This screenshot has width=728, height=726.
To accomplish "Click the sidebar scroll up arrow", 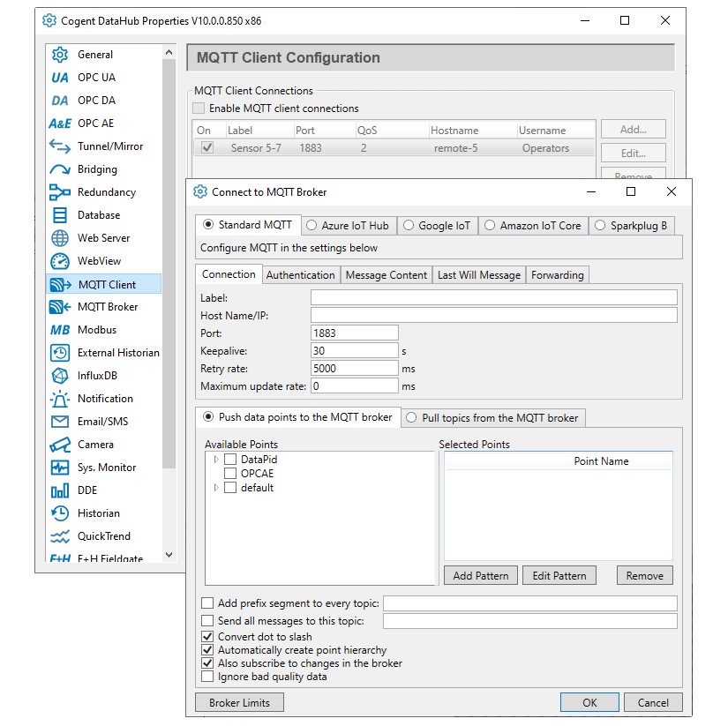I will coord(169,52).
